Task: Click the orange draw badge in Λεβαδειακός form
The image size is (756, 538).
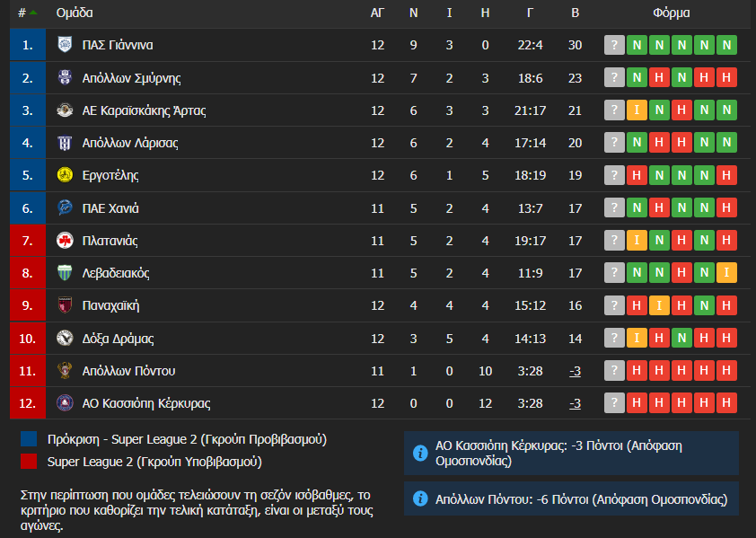Action: (726, 273)
